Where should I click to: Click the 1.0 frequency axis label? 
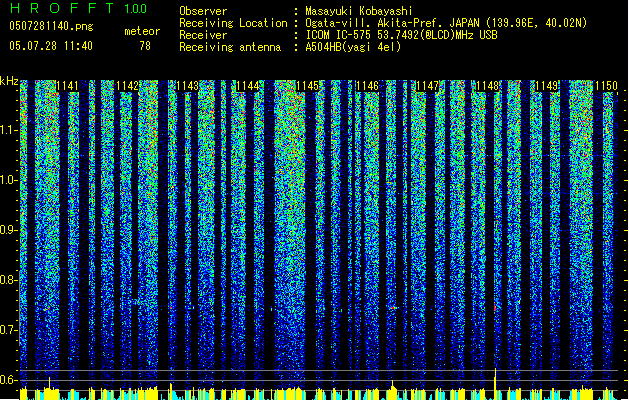(x=9, y=180)
